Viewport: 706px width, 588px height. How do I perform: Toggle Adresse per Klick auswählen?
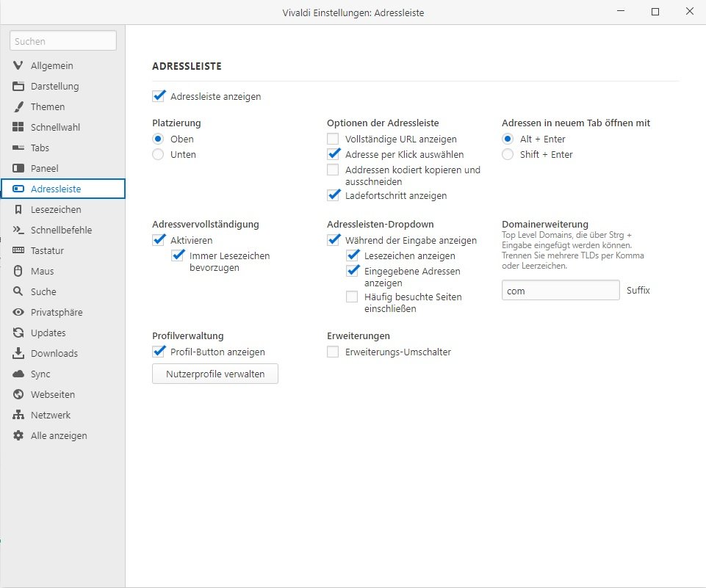pos(334,154)
